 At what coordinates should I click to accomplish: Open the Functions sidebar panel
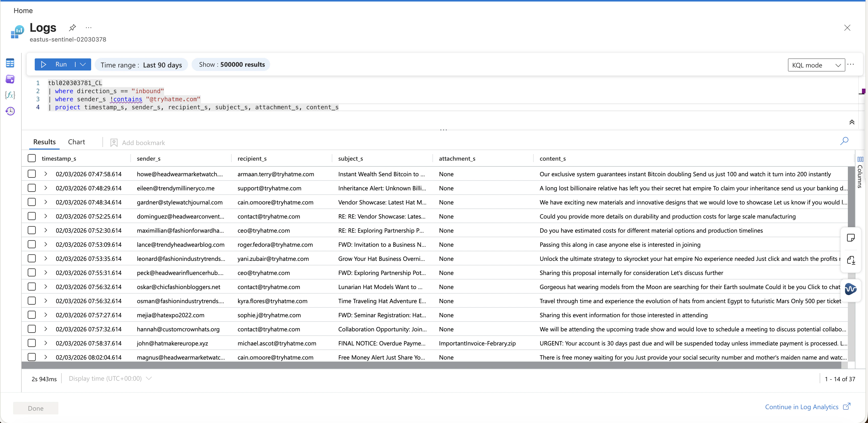10,95
